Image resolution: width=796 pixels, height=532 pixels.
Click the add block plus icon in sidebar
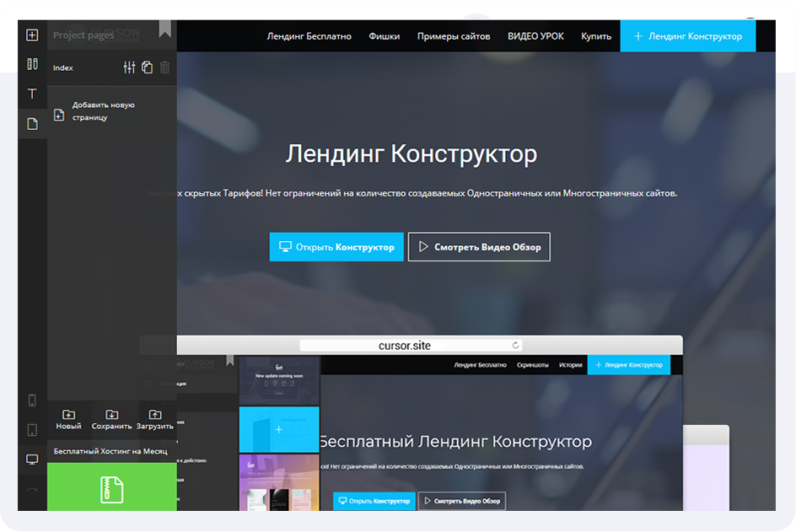pos(32,35)
